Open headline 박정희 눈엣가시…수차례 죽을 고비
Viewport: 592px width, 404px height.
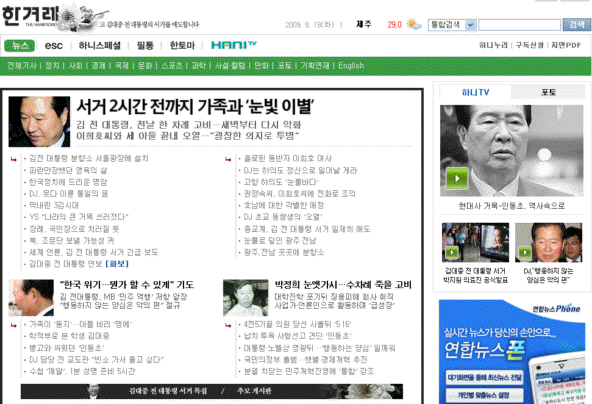click(343, 285)
